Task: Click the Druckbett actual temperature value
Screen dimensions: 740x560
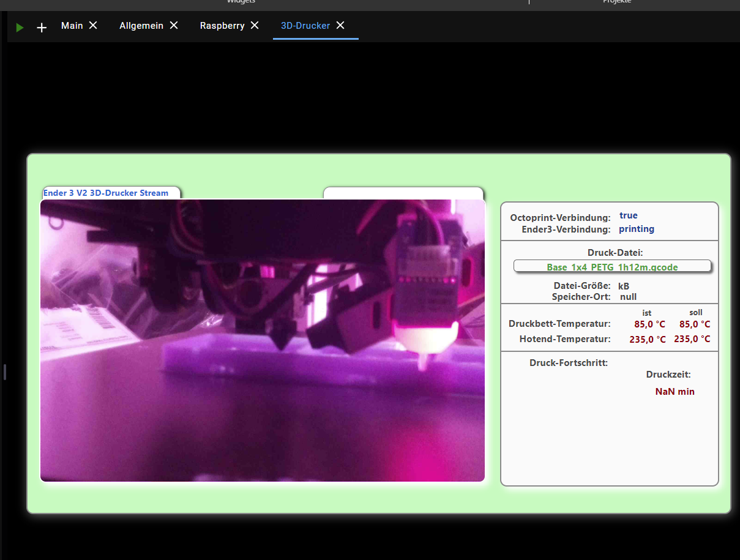Action: point(649,324)
